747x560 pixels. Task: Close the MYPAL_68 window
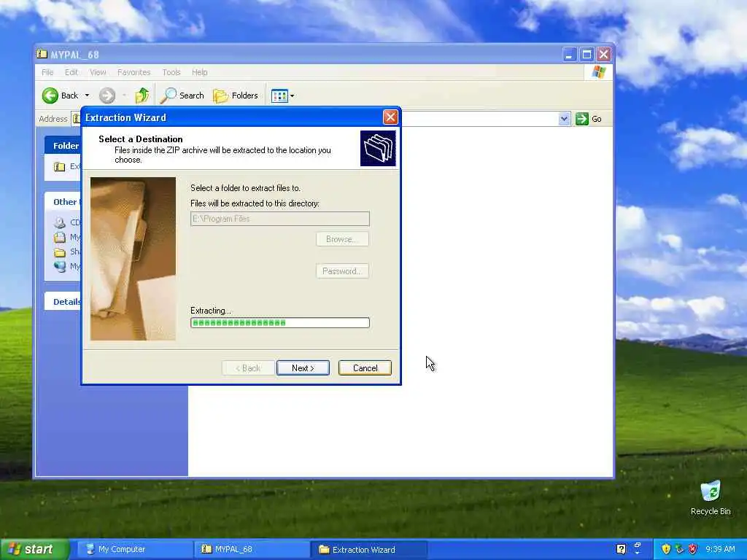click(604, 54)
